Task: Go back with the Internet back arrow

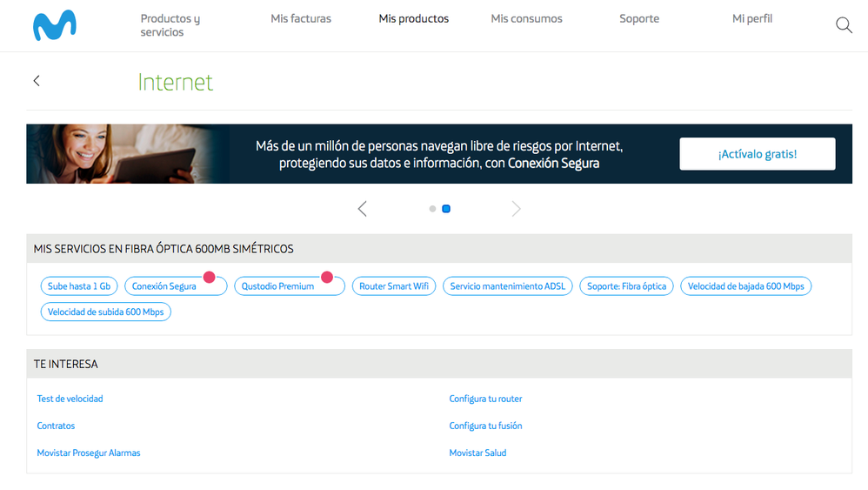Action: coord(37,81)
